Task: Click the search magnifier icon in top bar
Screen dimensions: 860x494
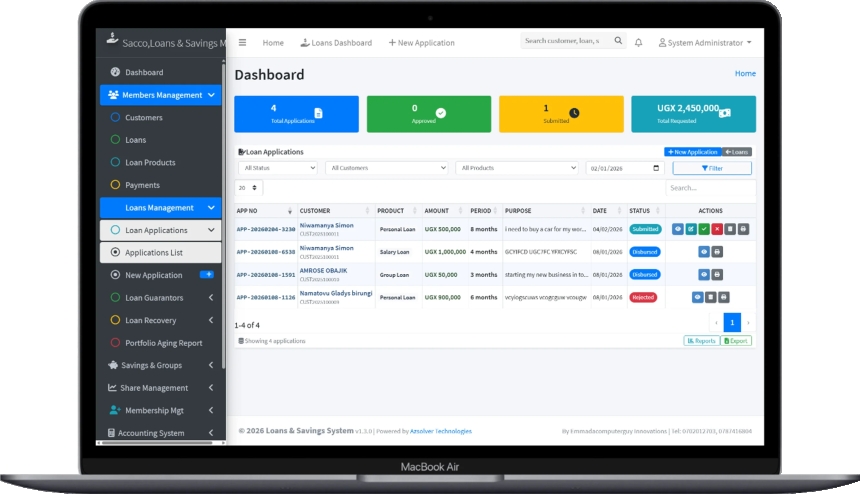Action: [617, 42]
